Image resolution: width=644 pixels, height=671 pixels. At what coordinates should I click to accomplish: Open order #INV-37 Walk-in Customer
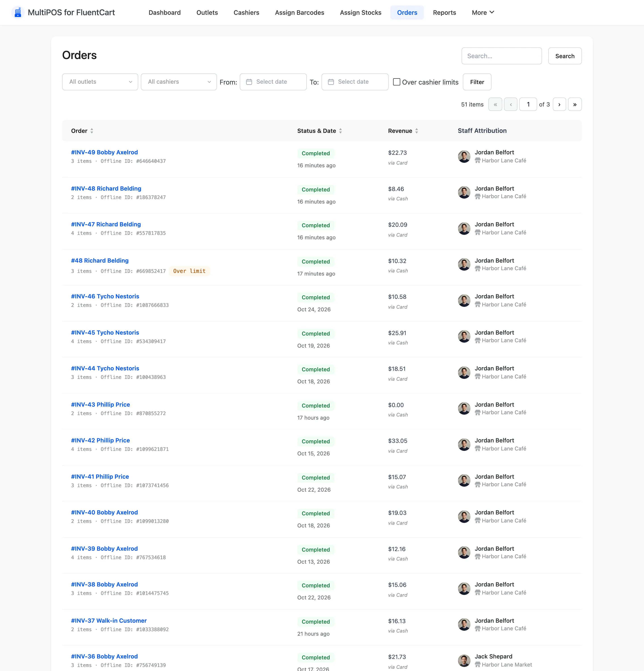(x=109, y=621)
